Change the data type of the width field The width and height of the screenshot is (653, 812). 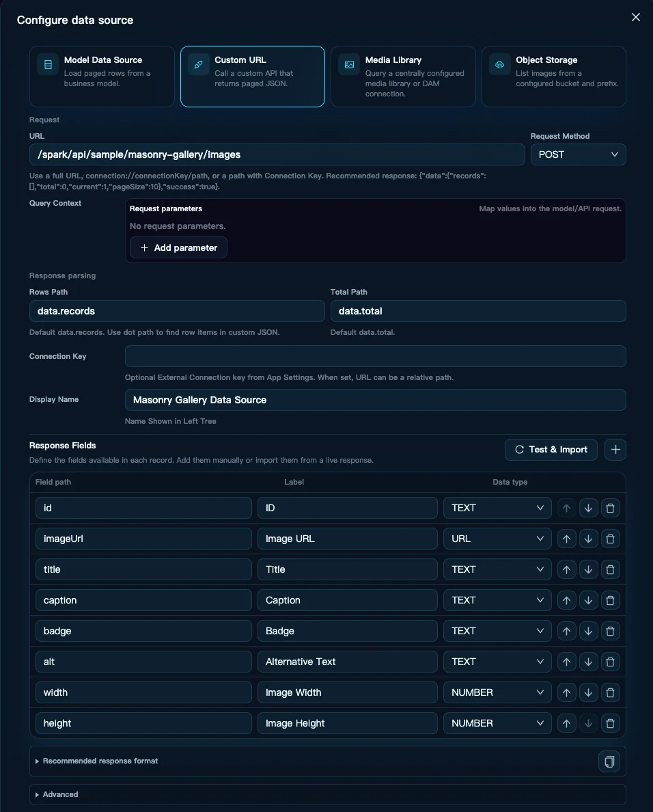tap(497, 692)
